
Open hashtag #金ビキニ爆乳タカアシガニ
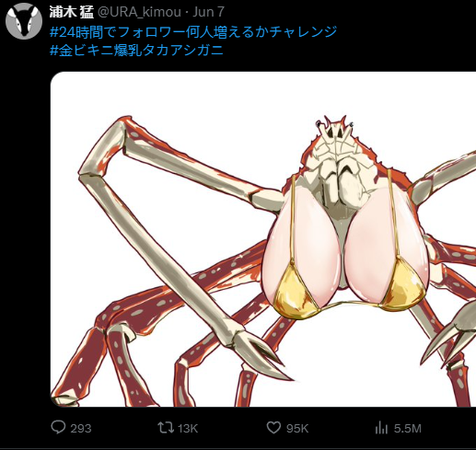coord(136,51)
